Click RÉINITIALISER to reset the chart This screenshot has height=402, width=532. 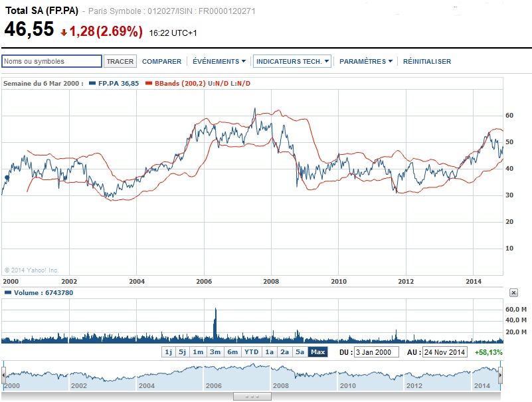pyautogui.click(x=427, y=61)
